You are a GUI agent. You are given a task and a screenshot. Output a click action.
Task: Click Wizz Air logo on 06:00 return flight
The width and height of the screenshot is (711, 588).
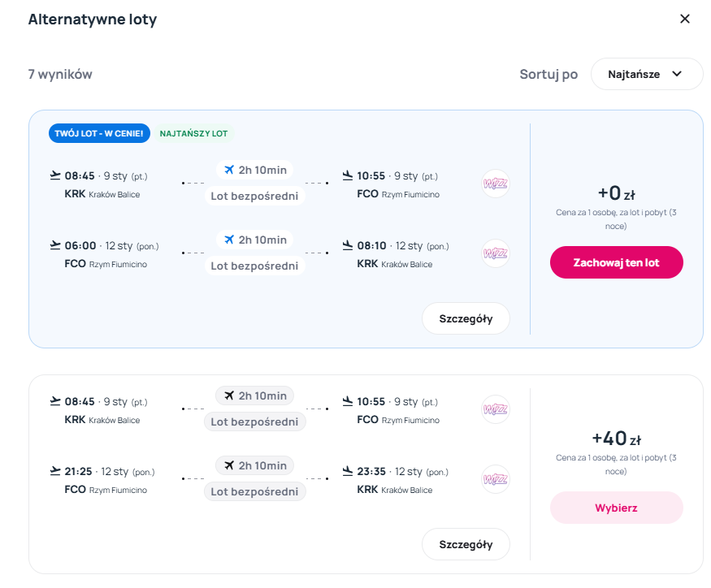[495, 253]
